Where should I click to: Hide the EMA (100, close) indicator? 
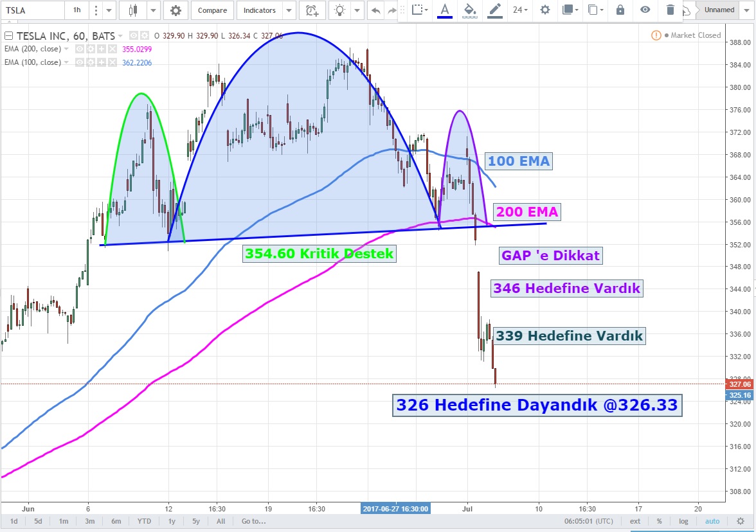80,62
